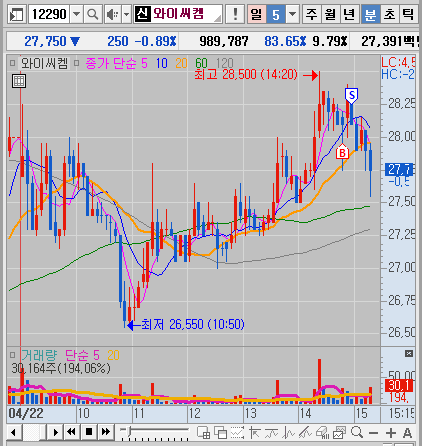Click the bottom toolbar magnifier icon
Viewport: 422px width, 446px height.
357,432
